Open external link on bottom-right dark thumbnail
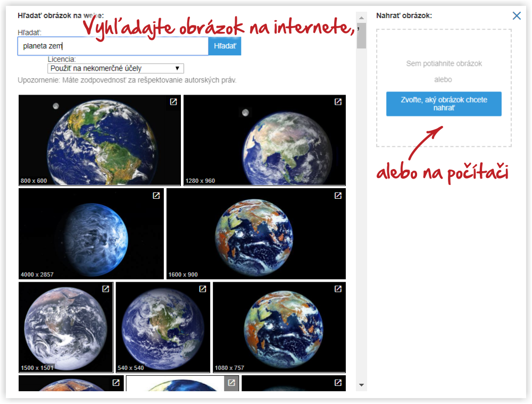 [338, 383]
